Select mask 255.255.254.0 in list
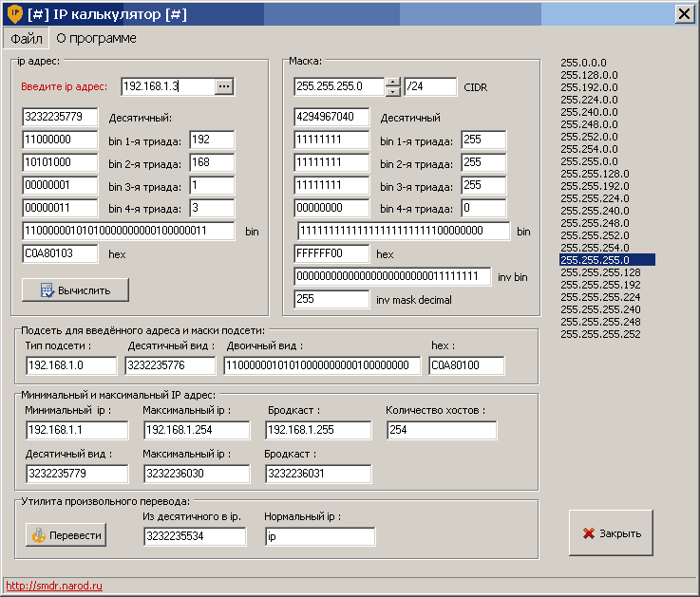Screen dimensions: 700x597 [595, 248]
